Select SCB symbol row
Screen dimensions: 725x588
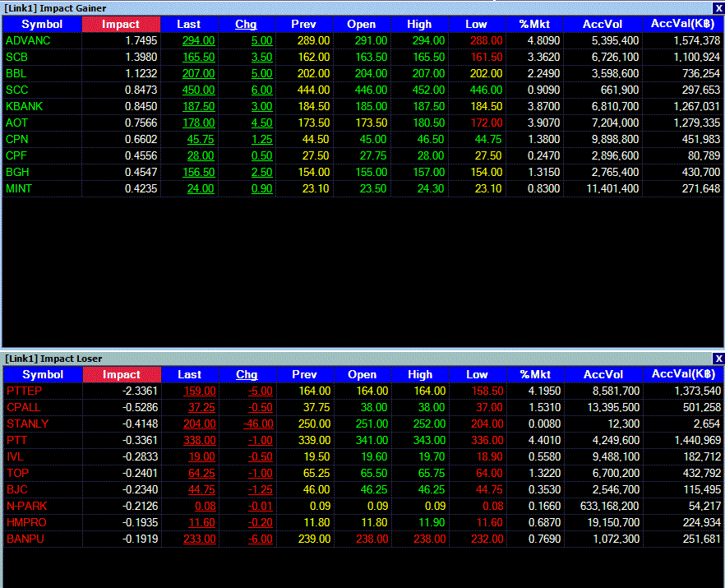tap(16, 58)
